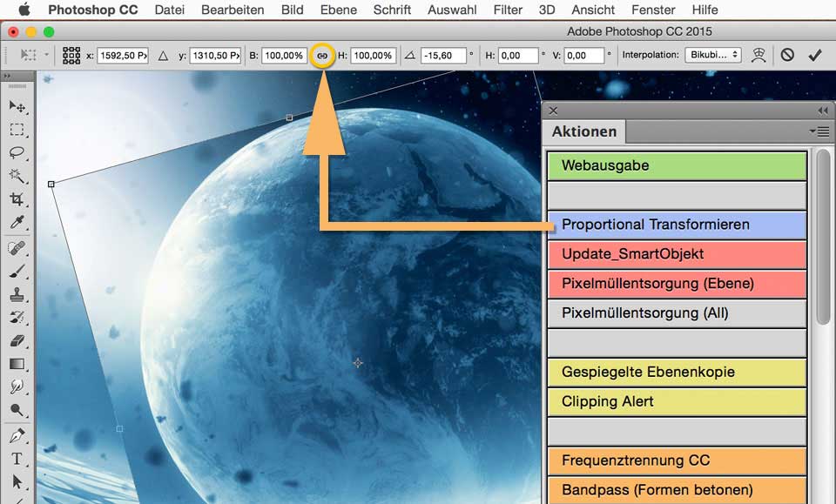Select the Type tool
836x504 pixels.
(17, 459)
